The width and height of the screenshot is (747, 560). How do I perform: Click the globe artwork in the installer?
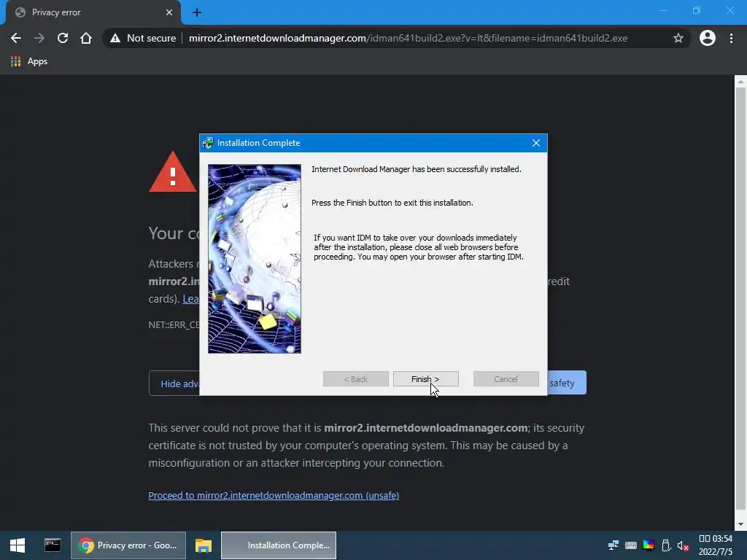pos(255,259)
